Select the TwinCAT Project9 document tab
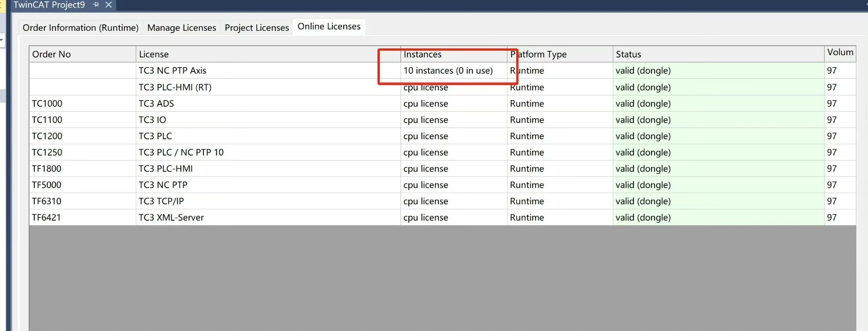This screenshot has width=868, height=331. (49, 5)
